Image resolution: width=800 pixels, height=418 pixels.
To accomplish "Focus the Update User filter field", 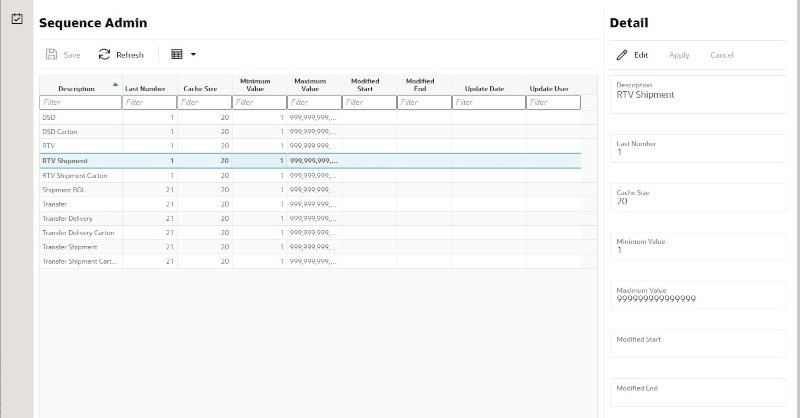I will tap(554, 102).
